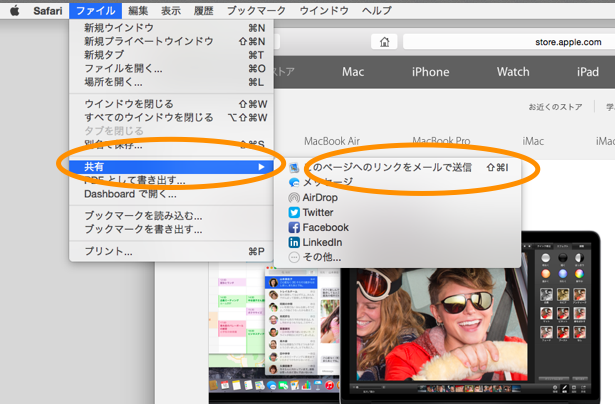615x404 pixels.
Task: Select ファイルを開く… menu item
Action: 171,69
